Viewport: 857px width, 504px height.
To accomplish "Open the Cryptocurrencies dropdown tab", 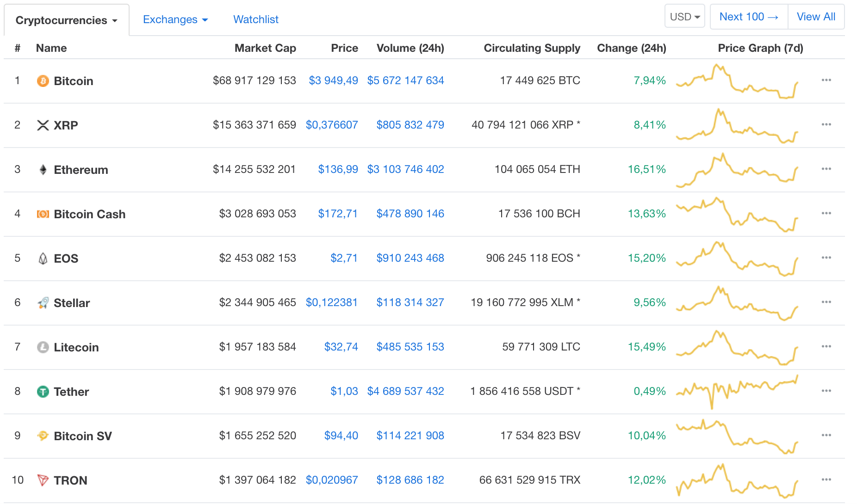I will [66, 20].
